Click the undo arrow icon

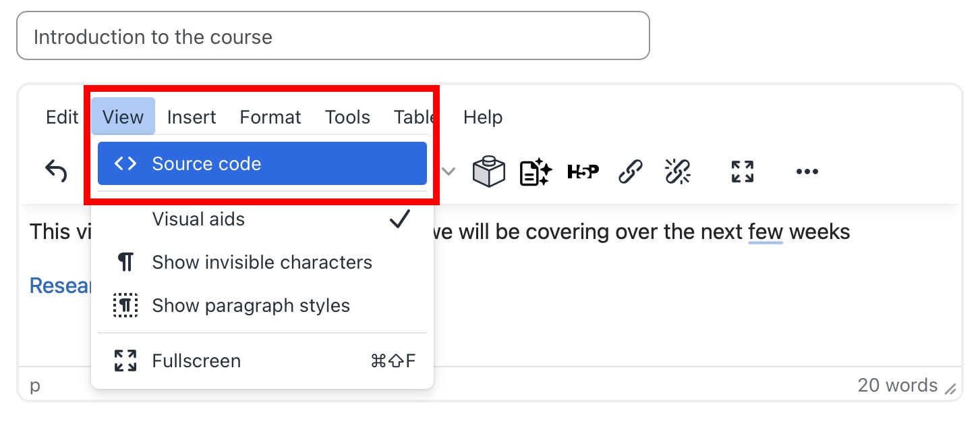point(56,171)
